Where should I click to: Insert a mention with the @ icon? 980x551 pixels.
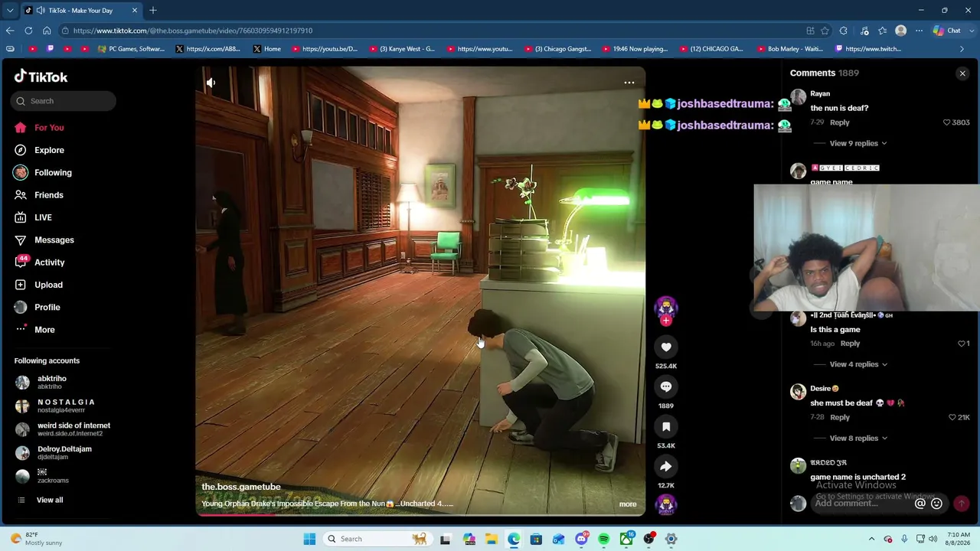pos(920,504)
